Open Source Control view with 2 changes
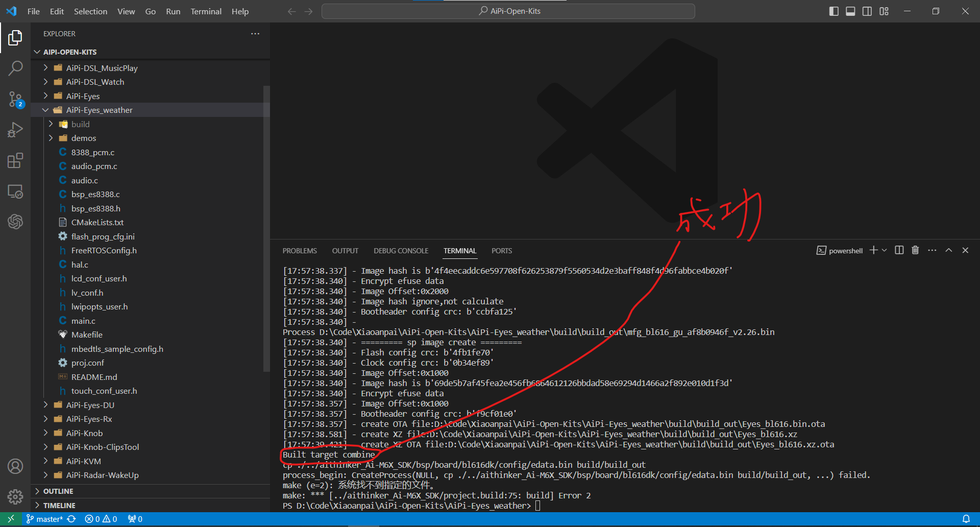Viewport: 980px width, 527px height. pos(15,99)
